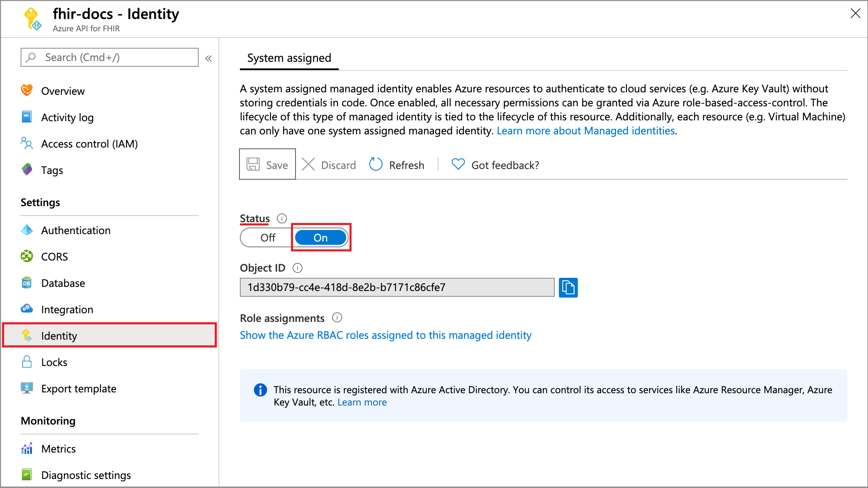The image size is (868, 488).
Task: Open Learn more about Managed identities link
Action: [x=586, y=131]
